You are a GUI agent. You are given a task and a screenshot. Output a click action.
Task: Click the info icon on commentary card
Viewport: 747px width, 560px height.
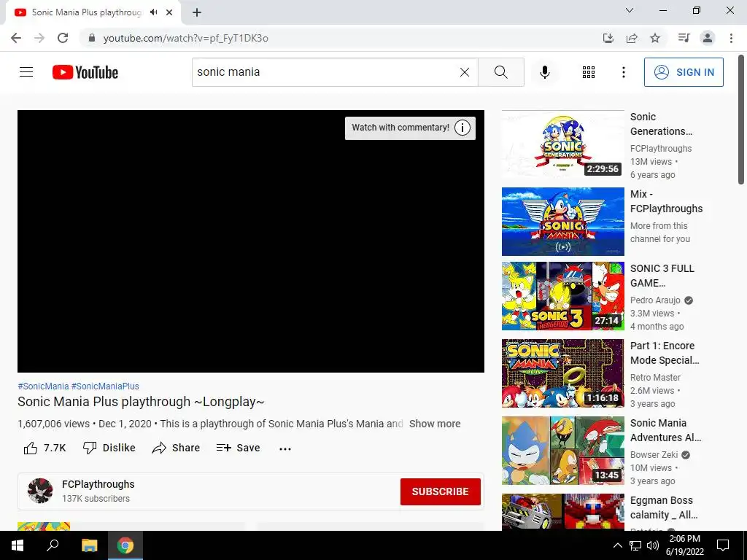click(x=462, y=128)
